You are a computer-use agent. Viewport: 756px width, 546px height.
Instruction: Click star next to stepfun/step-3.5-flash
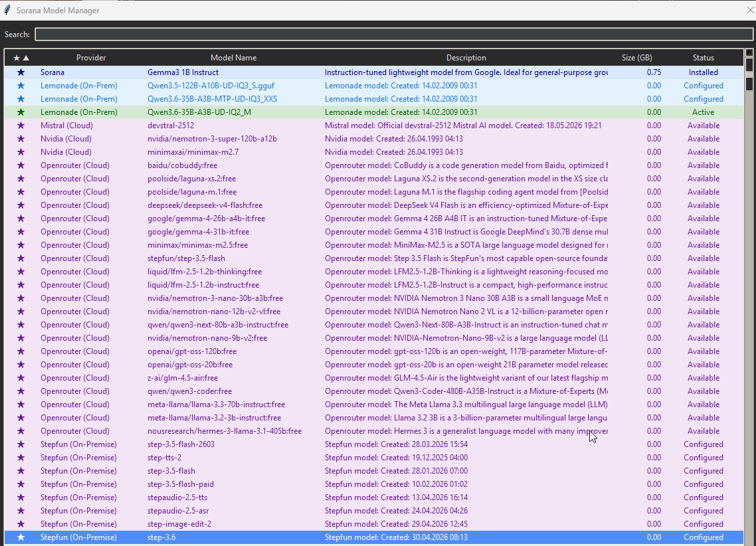pyautogui.click(x=21, y=258)
